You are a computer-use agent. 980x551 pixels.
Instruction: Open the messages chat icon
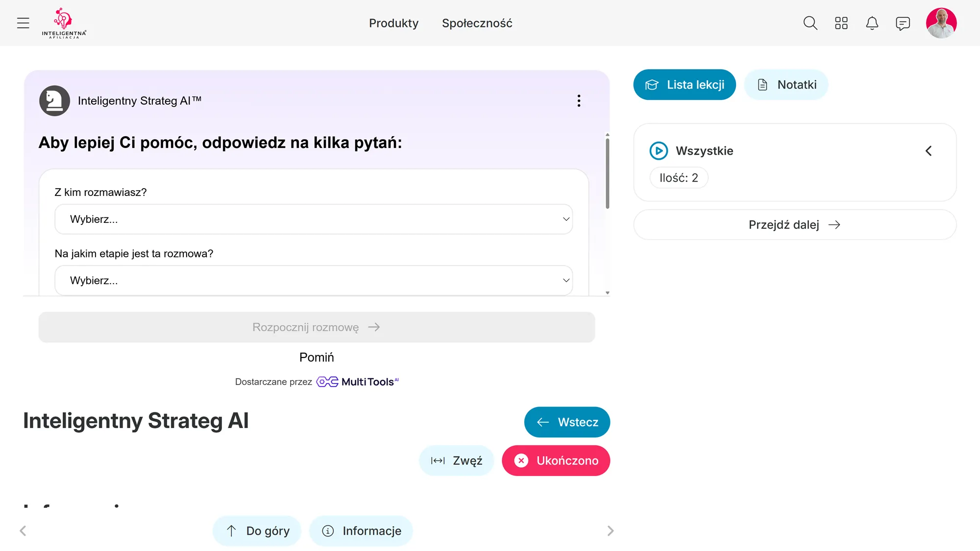[903, 23]
